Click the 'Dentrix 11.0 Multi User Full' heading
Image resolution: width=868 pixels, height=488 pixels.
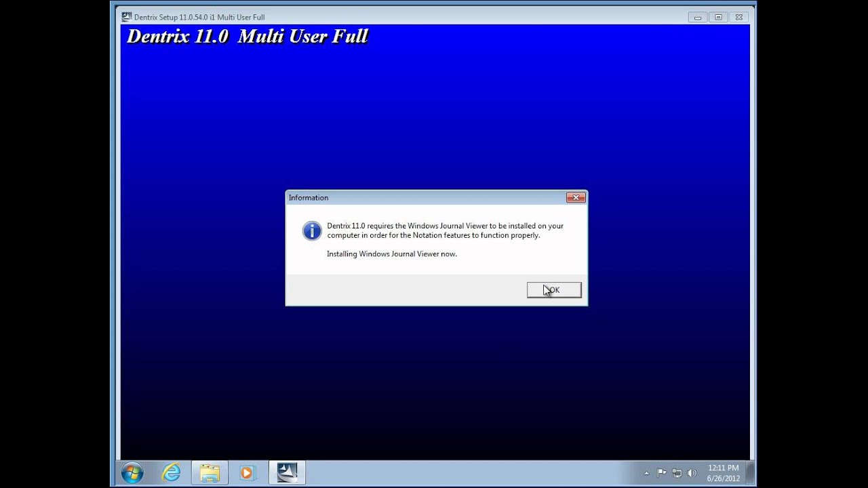[x=248, y=37]
